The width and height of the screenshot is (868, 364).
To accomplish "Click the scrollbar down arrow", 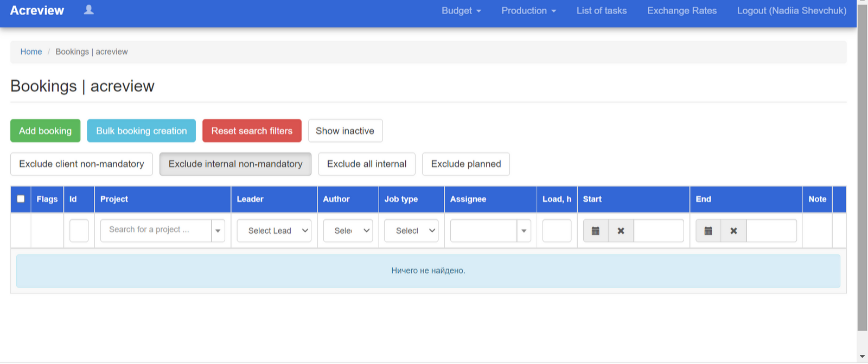I will tap(862, 357).
